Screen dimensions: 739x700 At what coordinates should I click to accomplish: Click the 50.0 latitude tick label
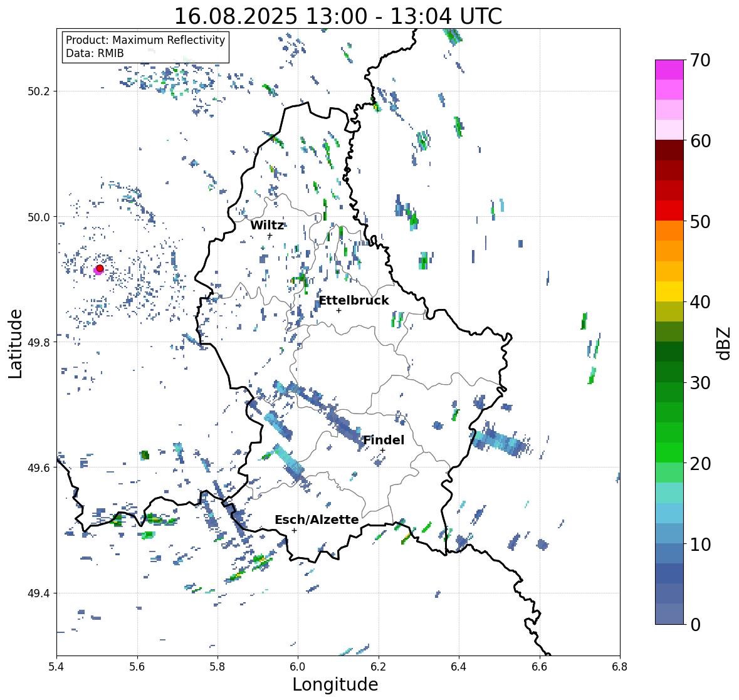39,217
